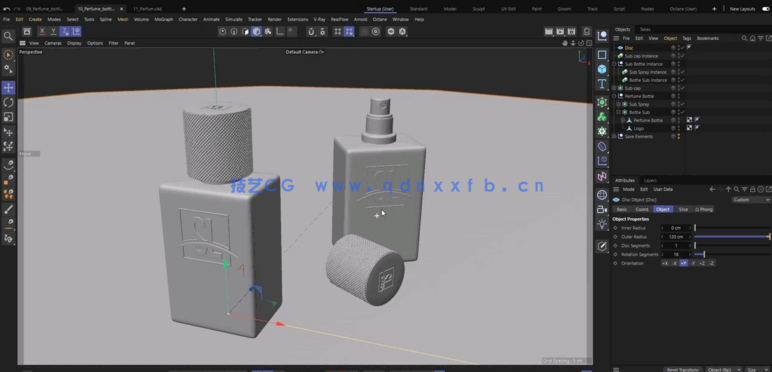Viewport: 772px width, 372px height.
Task: Select the Move tool in left toolbar
Action: click(x=8, y=88)
